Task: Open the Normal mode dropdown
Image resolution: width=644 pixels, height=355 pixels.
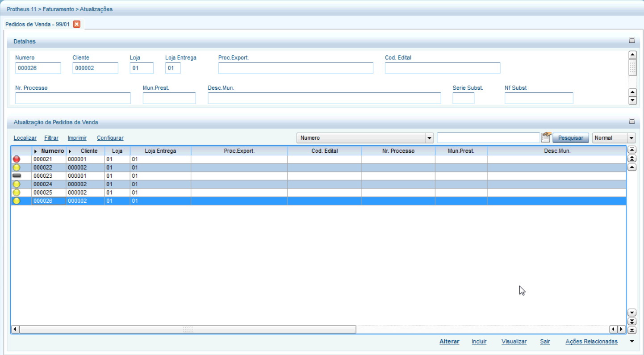Action: coord(631,138)
